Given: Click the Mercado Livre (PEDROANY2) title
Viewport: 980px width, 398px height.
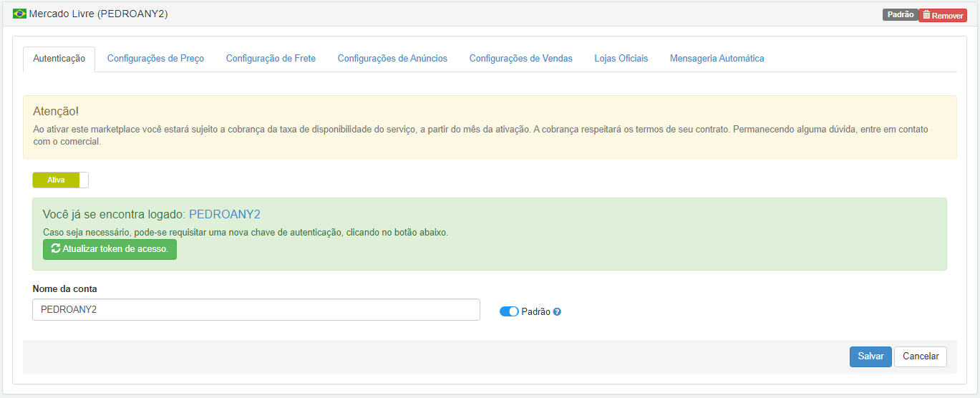Looking at the screenshot, I should 98,14.
